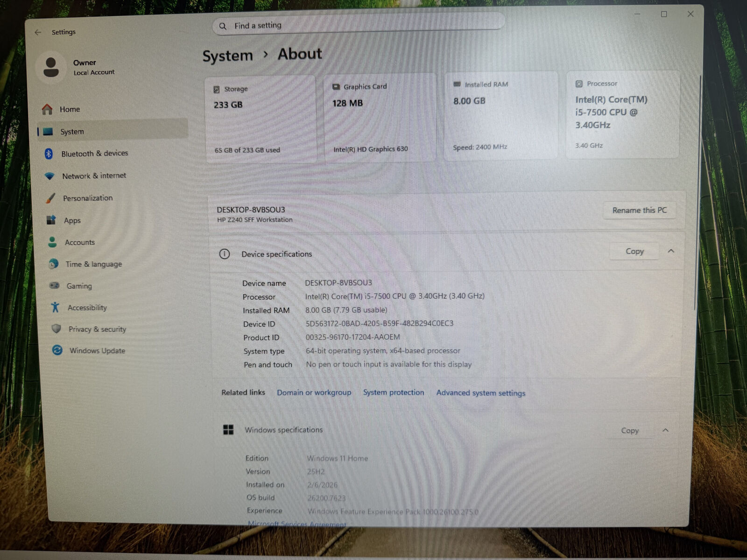The height and width of the screenshot is (560, 747).
Task: Click the Accessibility figure icon
Action: pyautogui.click(x=55, y=307)
